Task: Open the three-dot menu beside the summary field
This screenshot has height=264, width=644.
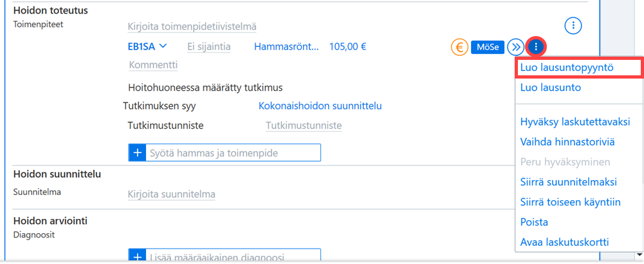Action: pyautogui.click(x=574, y=26)
